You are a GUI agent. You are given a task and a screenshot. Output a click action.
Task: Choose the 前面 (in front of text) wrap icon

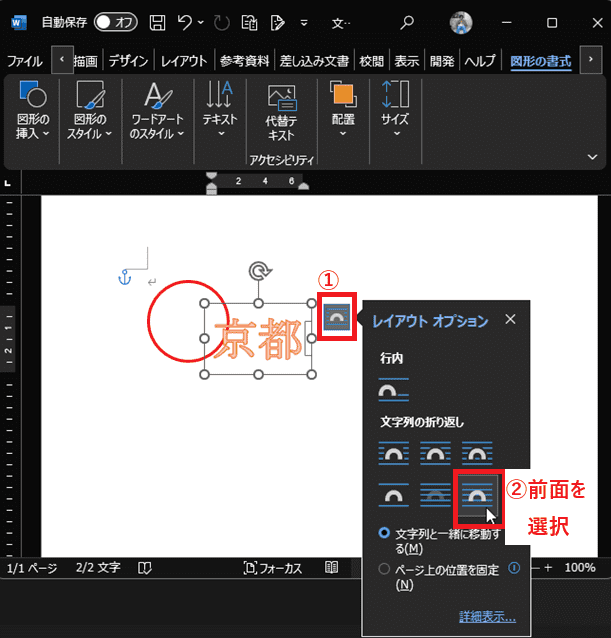pos(478,494)
